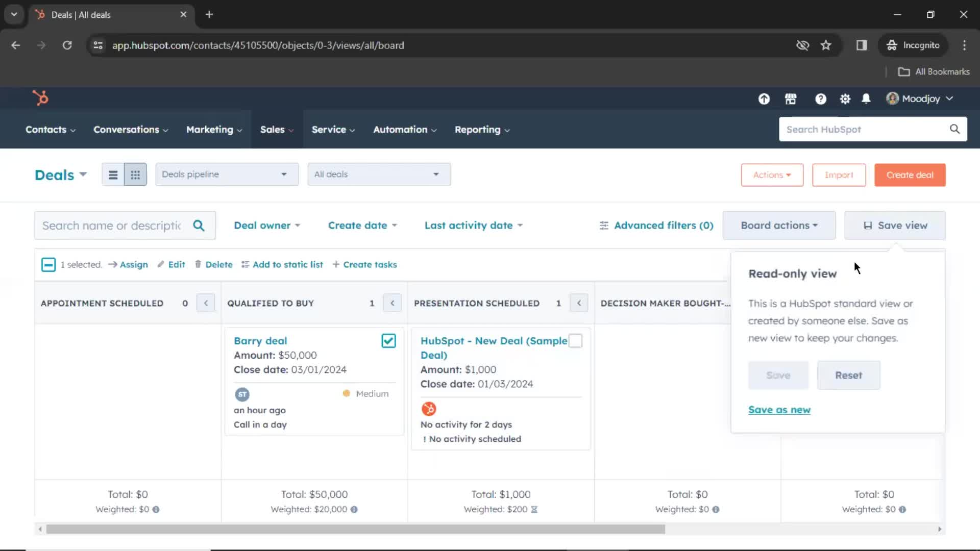The height and width of the screenshot is (551, 980).
Task: Click the upgrade/upgrade icon in top bar
Action: point(764,99)
